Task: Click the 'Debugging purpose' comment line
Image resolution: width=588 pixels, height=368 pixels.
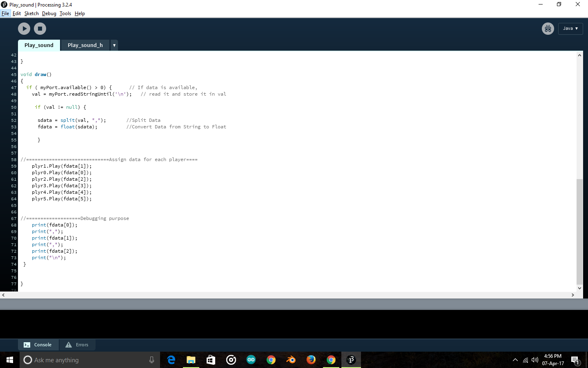Action: (x=75, y=218)
